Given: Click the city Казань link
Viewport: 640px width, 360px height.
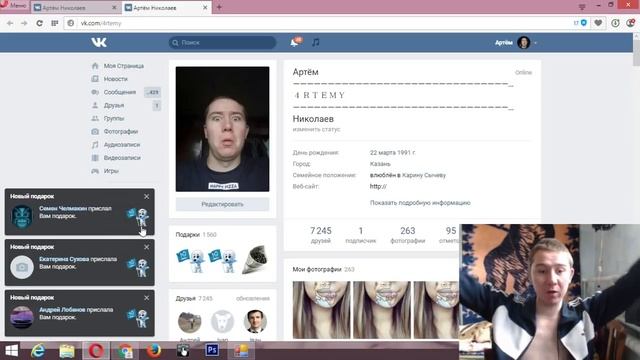Looking at the screenshot, I should tap(380, 164).
